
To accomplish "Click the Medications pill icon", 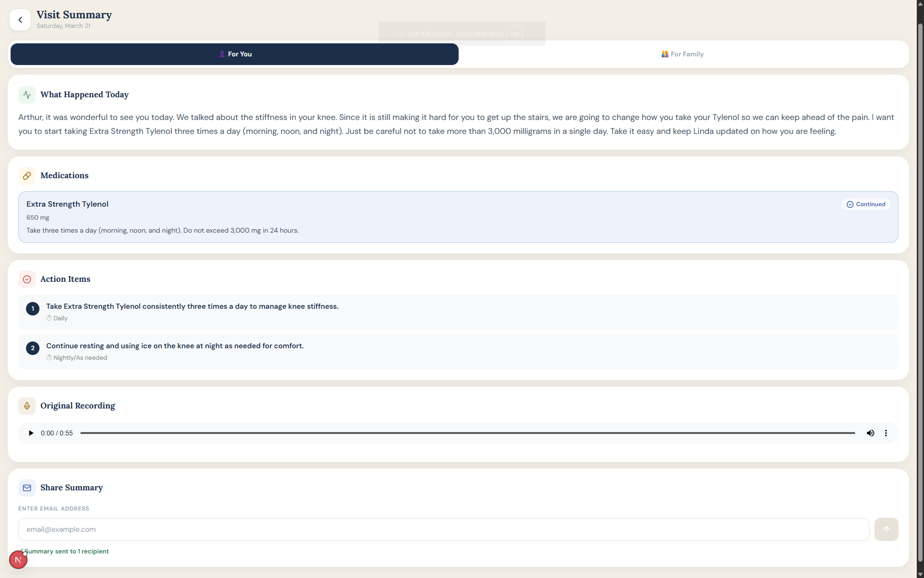I will coord(27,176).
